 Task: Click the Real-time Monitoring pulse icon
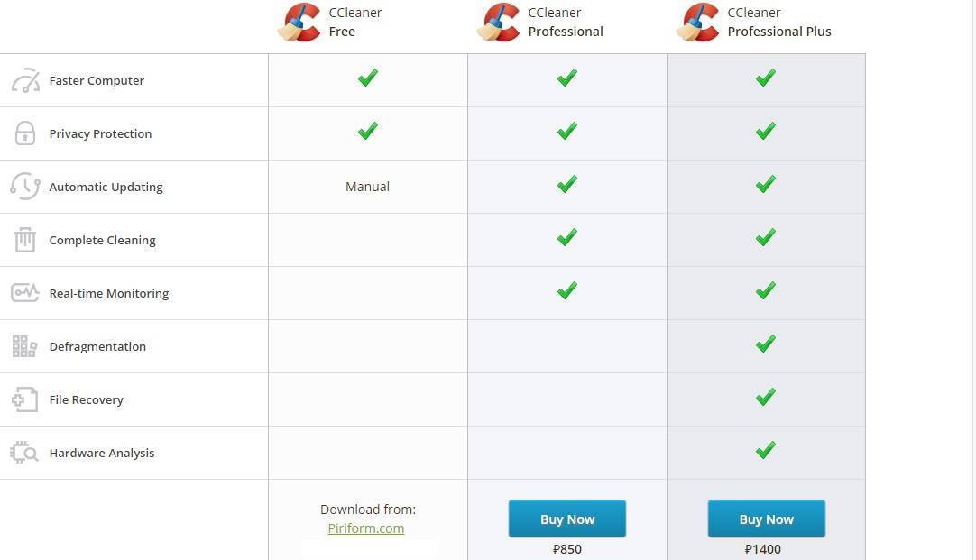pos(25,293)
